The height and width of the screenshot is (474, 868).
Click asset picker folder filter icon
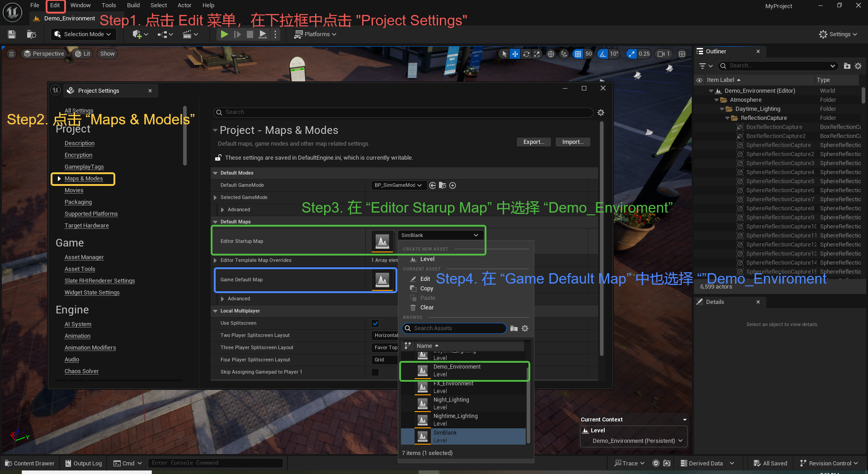point(514,328)
